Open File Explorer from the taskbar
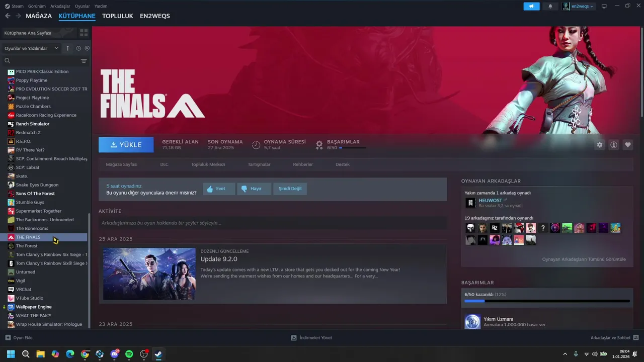644x362 pixels. (x=40, y=354)
